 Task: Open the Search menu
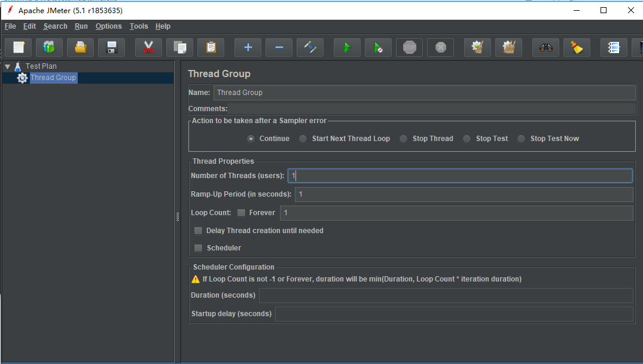(56, 26)
